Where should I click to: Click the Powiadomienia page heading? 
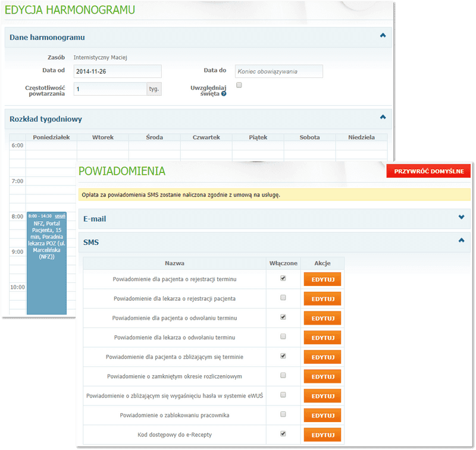[x=122, y=171]
